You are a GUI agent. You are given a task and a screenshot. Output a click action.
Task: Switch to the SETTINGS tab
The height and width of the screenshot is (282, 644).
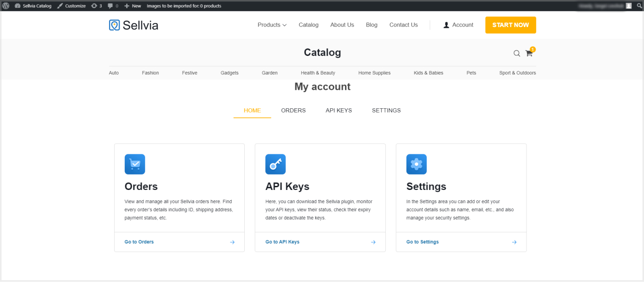[x=387, y=111]
